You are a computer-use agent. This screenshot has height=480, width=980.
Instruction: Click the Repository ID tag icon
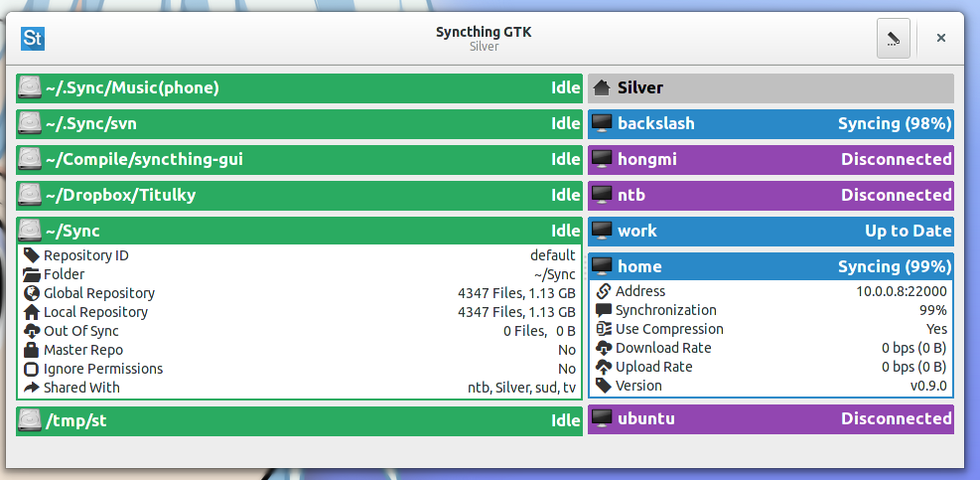tap(32, 255)
